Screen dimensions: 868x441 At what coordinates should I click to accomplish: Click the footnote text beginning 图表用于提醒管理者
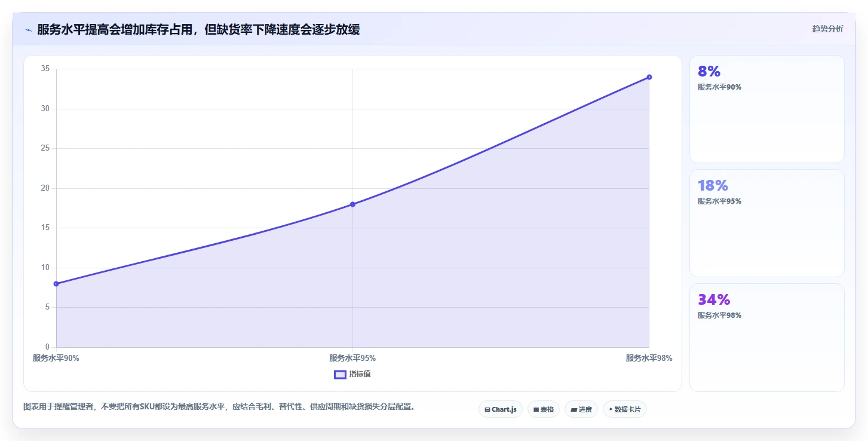coord(219,407)
